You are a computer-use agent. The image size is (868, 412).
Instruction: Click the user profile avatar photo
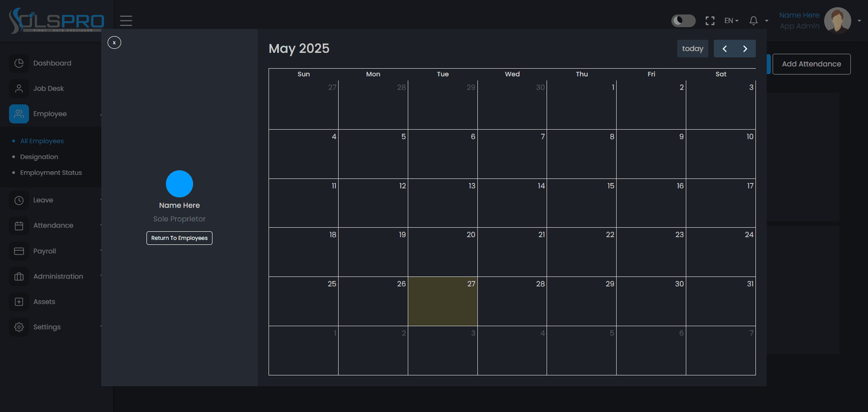(x=838, y=21)
